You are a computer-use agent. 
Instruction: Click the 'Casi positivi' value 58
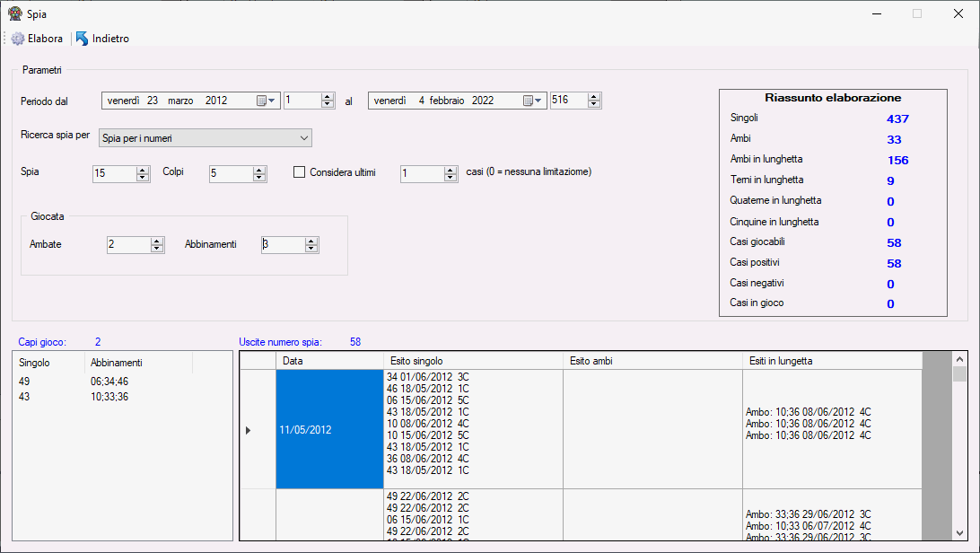click(x=894, y=263)
